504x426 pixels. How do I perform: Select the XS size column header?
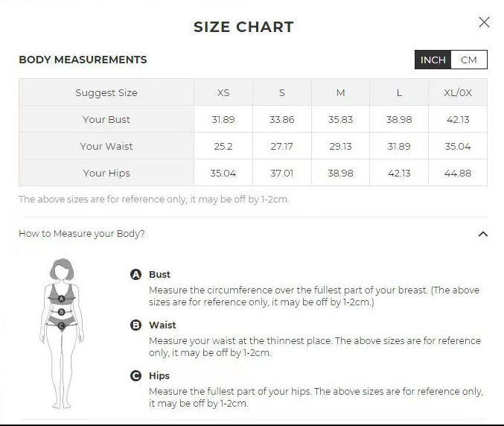(x=223, y=93)
